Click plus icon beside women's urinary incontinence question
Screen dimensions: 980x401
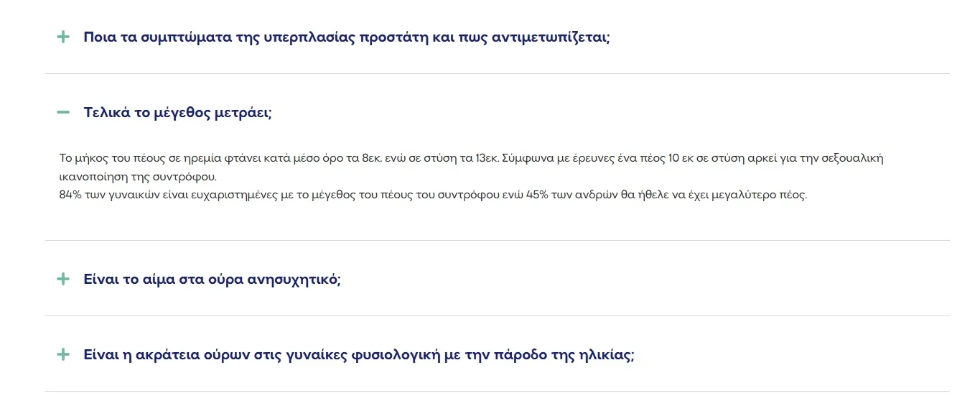tap(63, 354)
